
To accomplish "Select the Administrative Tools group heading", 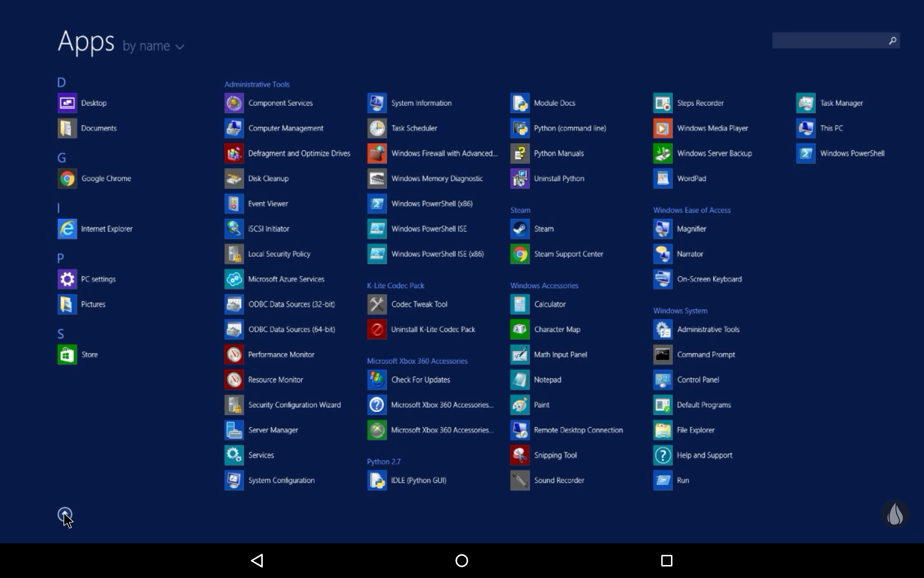I will click(257, 85).
